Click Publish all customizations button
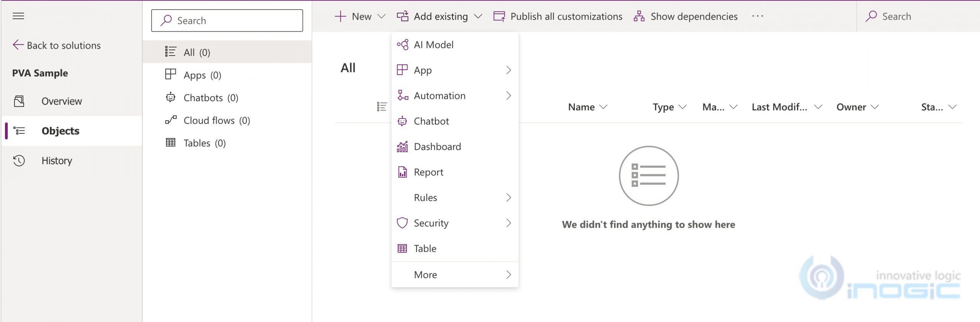The image size is (980, 322). (558, 16)
